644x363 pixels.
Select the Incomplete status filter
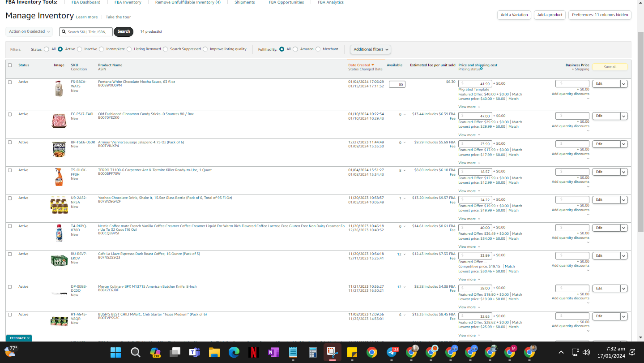click(x=102, y=49)
